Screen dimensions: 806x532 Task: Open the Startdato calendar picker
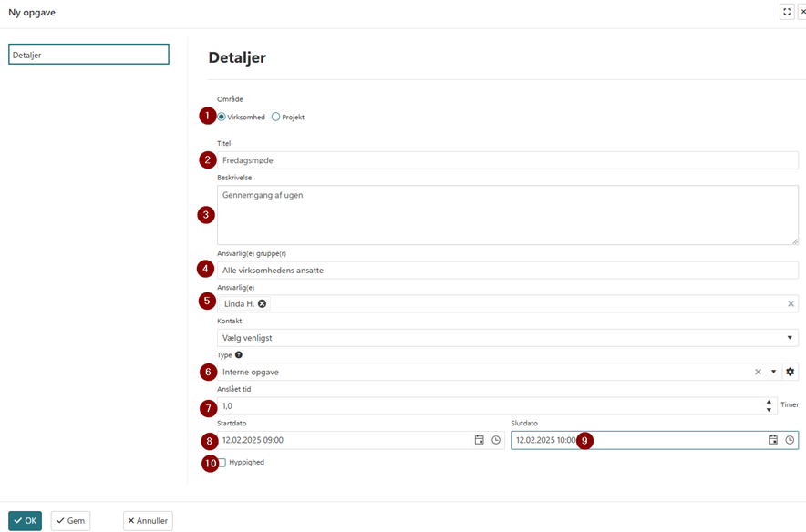click(480, 440)
